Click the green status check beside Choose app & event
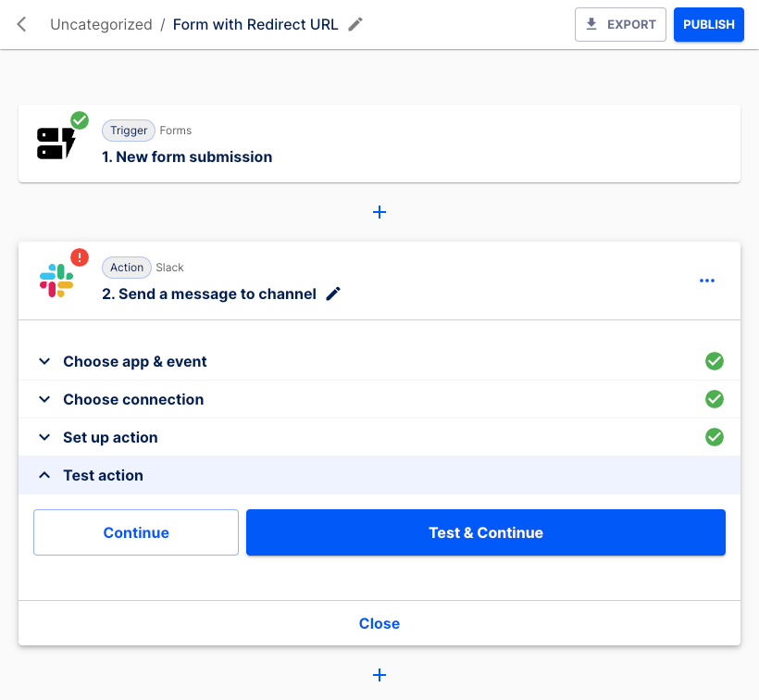This screenshot has width=759, height=700. pos(714,361)
